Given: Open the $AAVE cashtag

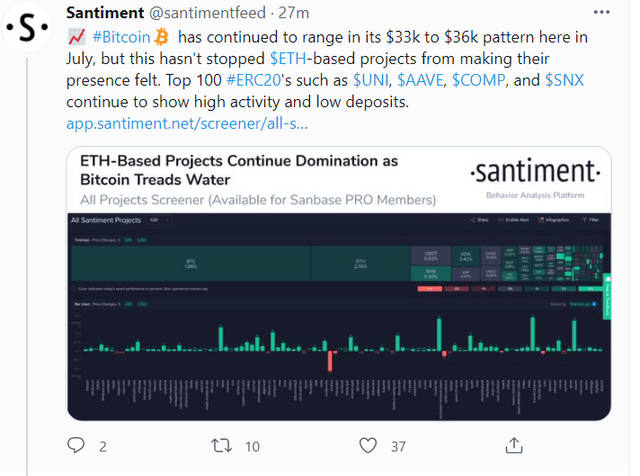Looking at the screenshot, I should [424, 81].
